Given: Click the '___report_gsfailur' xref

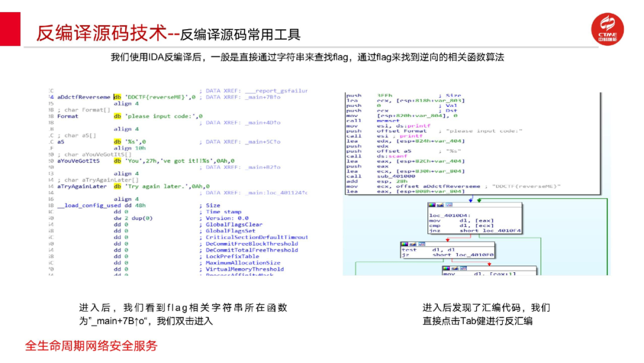Looking at the screenshot, I should tap(276, 91).
